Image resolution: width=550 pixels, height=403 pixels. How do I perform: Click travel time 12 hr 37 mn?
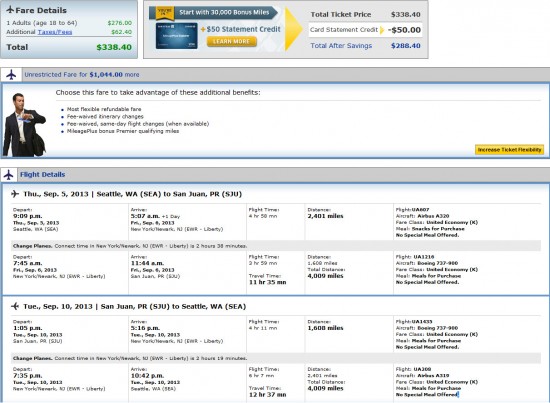coord(267,395)
